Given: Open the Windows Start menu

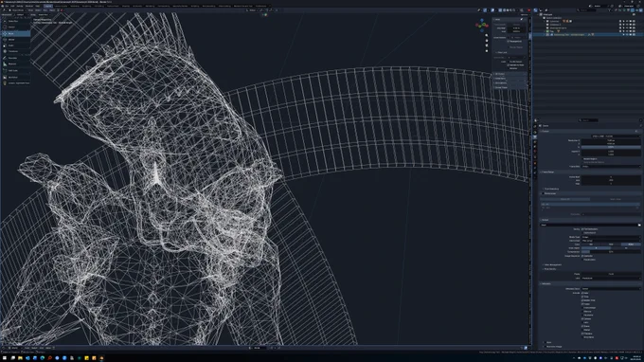Looking at the screenshot, I should (6, 358).
